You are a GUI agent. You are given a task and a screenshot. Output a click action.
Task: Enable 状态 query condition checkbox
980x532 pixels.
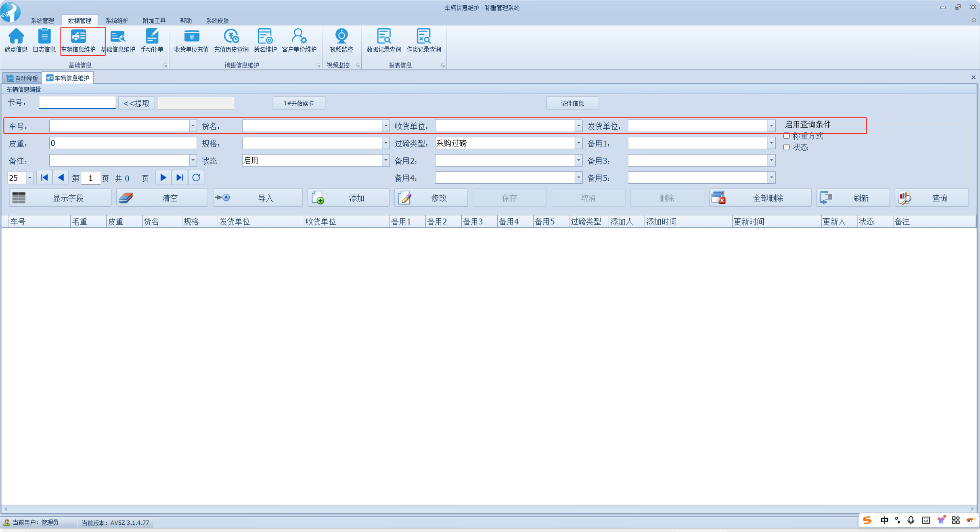click(786, 147)
